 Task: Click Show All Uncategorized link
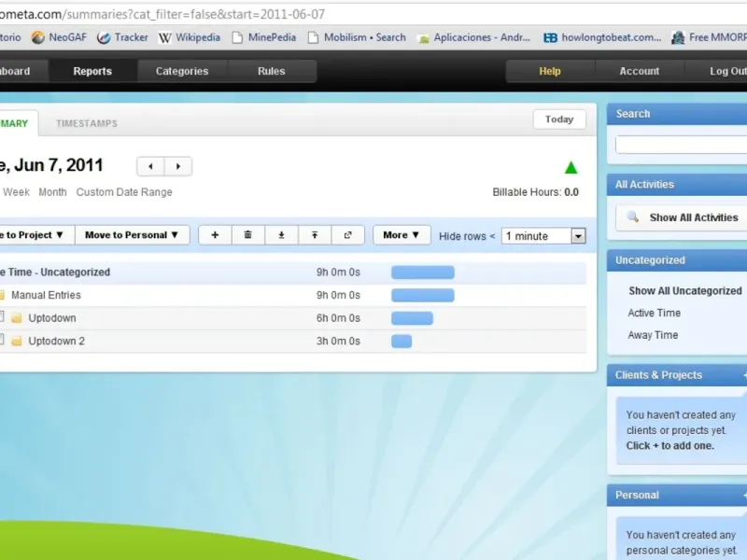point(685,291)
